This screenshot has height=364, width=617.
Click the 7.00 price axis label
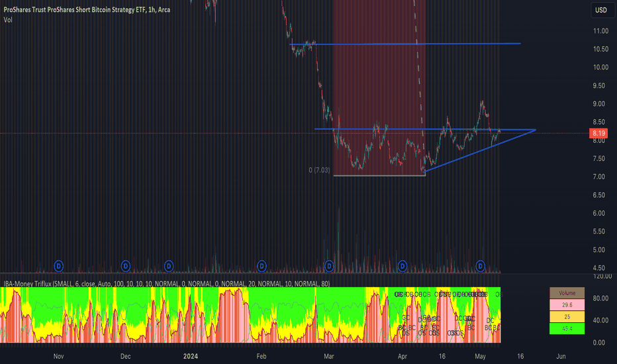pyautogui.click(x=599, y=177)
